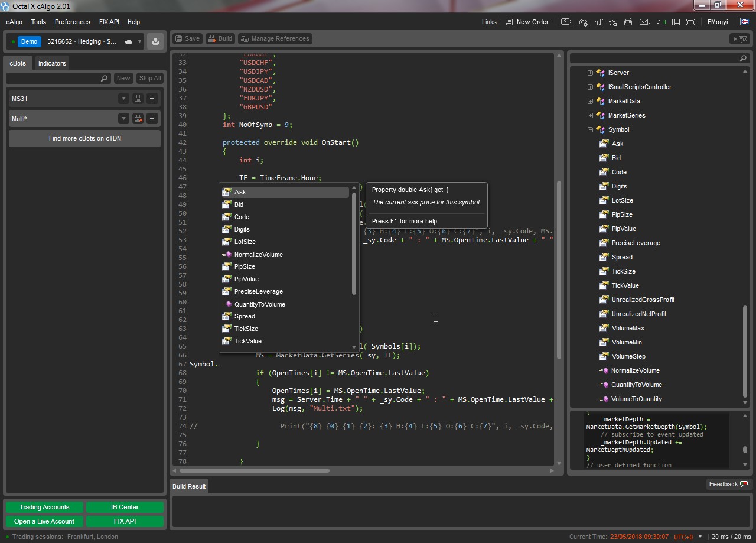
Task: Add instance with plus next to MS31
Action: 152,99
